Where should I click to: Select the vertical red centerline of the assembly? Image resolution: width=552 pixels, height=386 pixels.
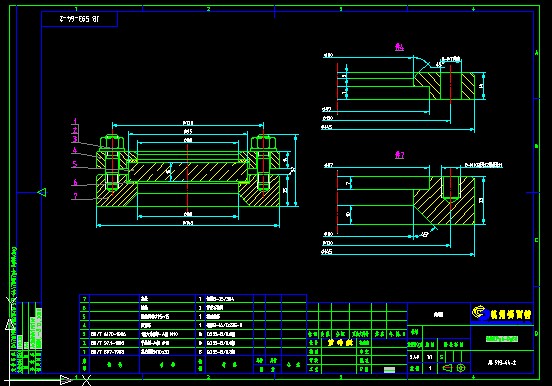click(x=187, y=178)
